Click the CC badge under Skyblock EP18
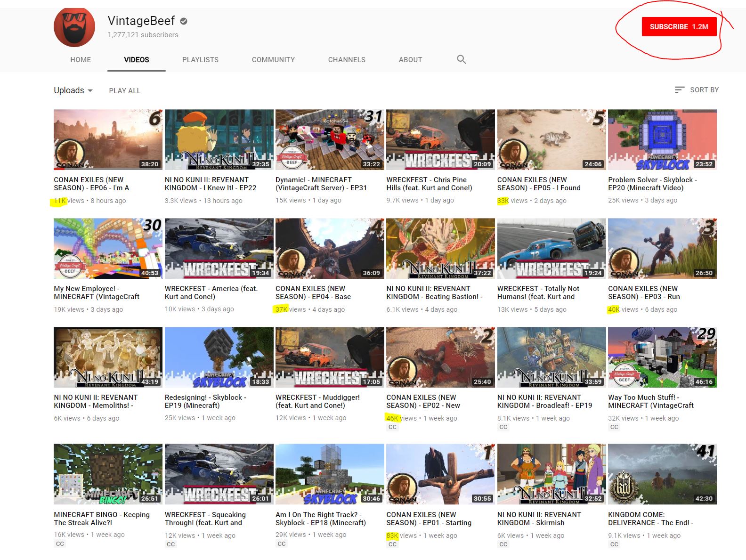746x560 pixels. [x=282, y=544]
